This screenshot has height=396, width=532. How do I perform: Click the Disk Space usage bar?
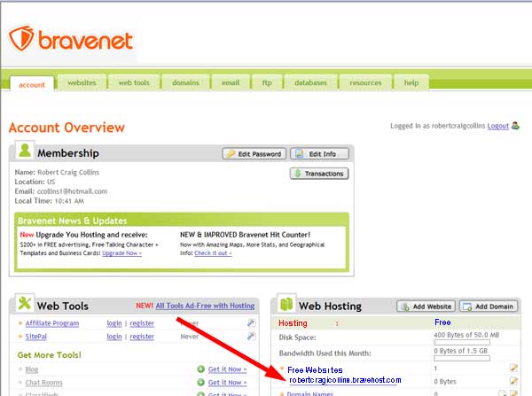click(x=462, y=343)
